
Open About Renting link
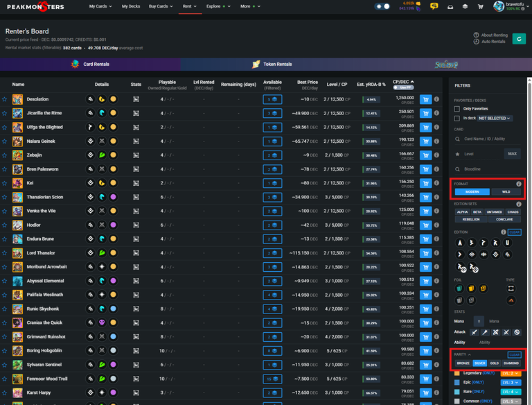[490, 35]
